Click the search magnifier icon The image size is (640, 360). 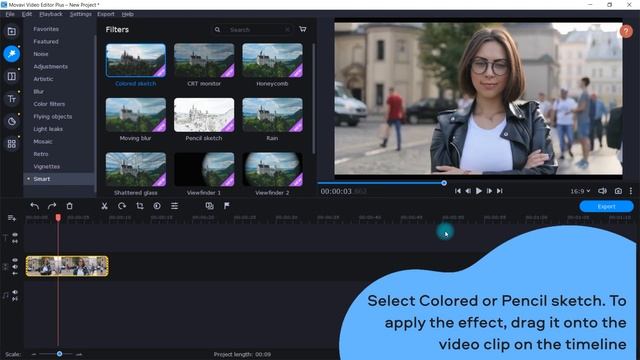pyautogui.click(x=217, y=30)
